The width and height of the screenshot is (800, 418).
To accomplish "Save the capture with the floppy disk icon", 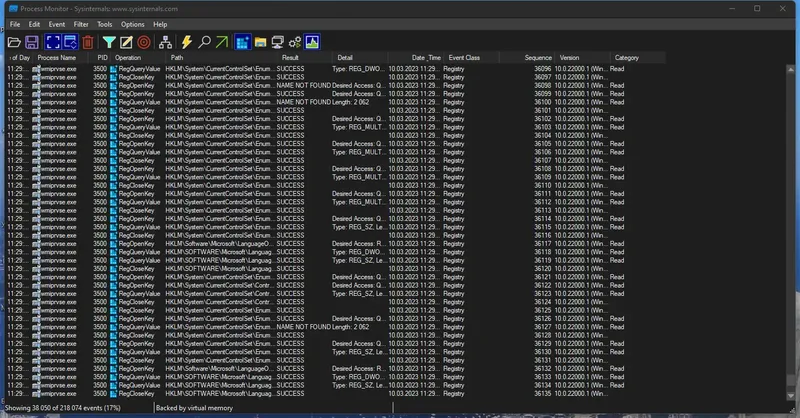I will (x=32, y=42).
